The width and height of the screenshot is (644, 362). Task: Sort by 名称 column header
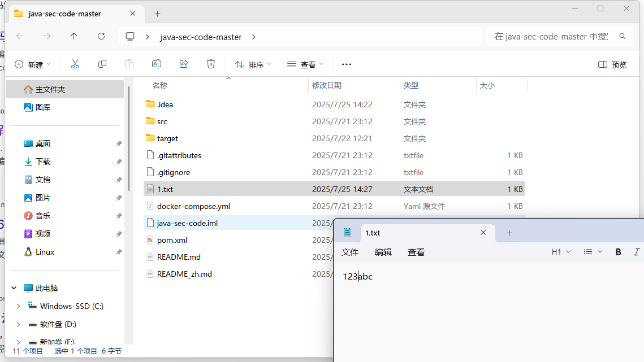160,85
